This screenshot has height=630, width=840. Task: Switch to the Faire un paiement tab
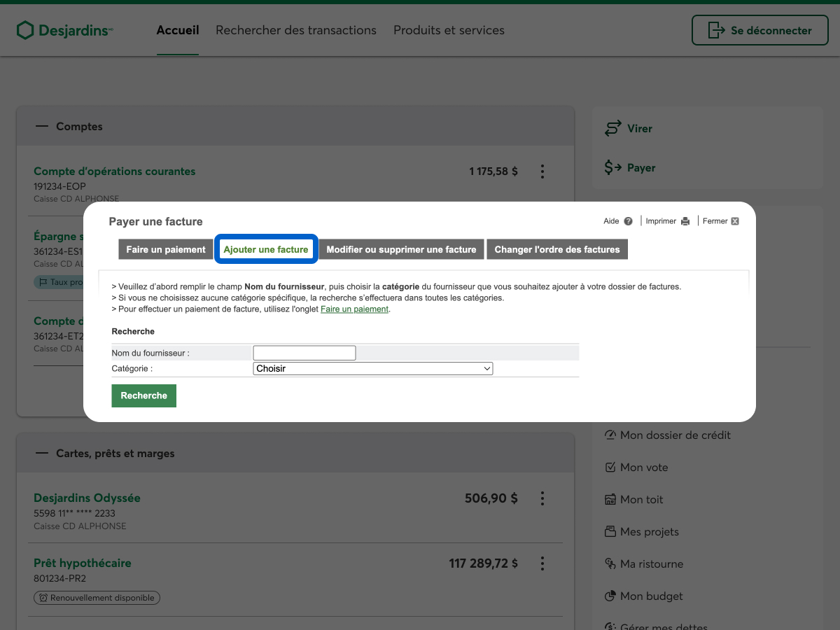click(x=166, y=250)
